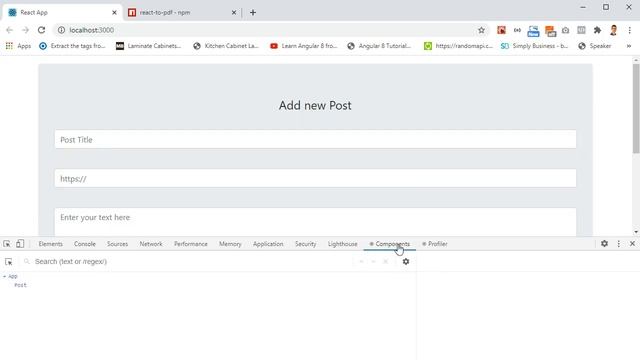This screenshot has height=360, width=640.
Task: Select the Post component in the tree
Action: (x=20, y=285)
